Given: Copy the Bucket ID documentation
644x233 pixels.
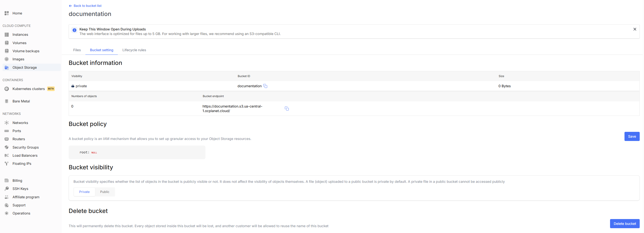Looking at the screenshot, I should (265, 86).
